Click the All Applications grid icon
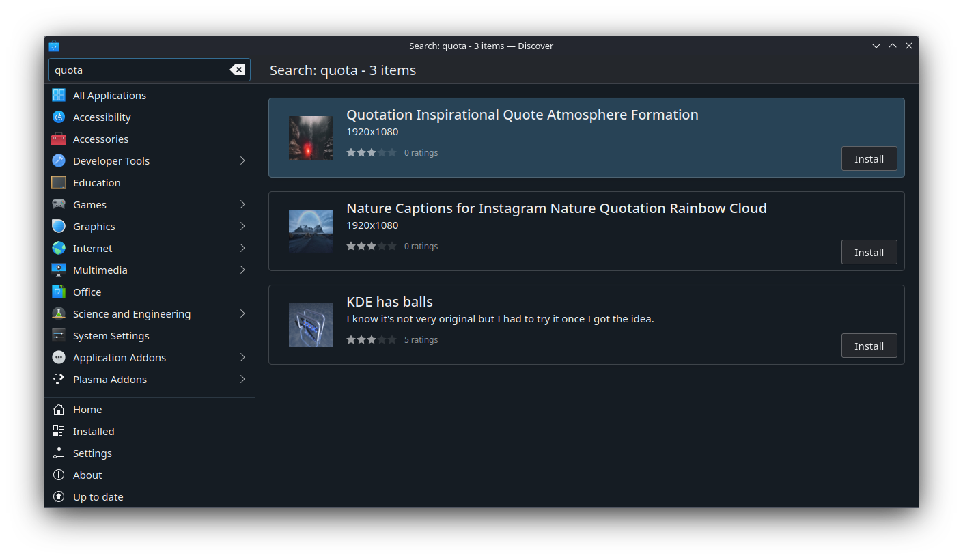 tap(59, 95)
